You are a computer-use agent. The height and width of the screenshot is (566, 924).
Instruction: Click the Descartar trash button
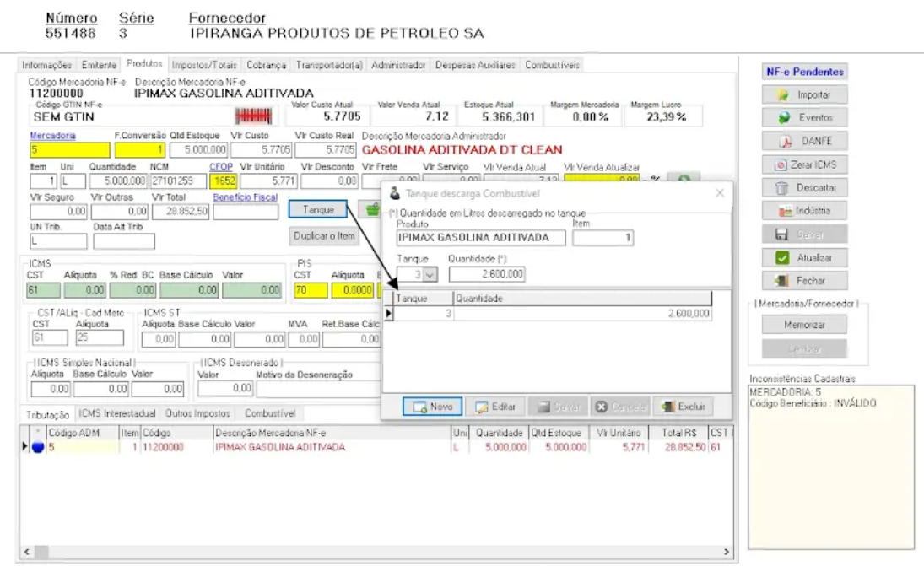(x=804, y=188)
